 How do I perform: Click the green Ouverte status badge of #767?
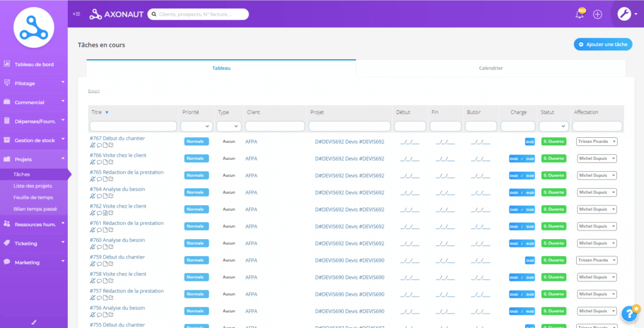[x=553, y=142]
